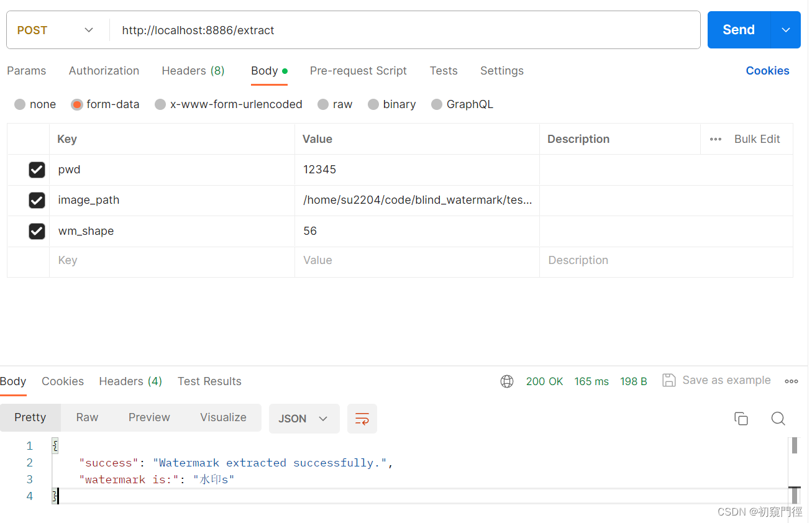
Task: Open the Params tab
Action: 26,71
